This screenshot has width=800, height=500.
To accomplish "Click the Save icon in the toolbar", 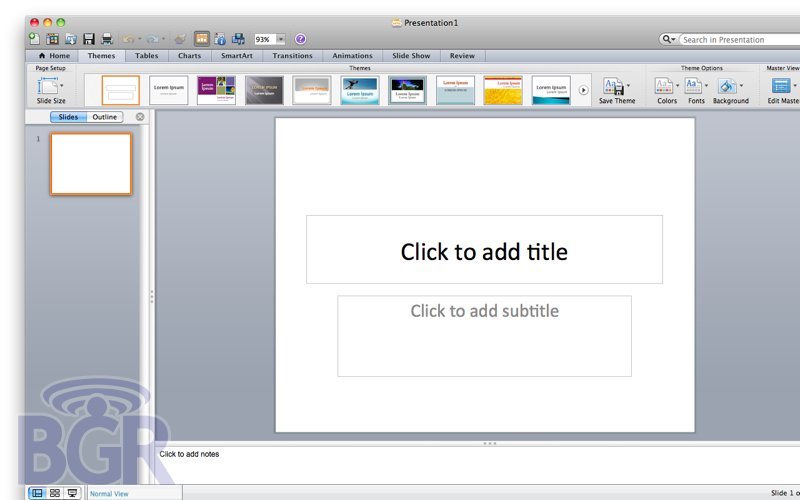I will pos(88,39).
